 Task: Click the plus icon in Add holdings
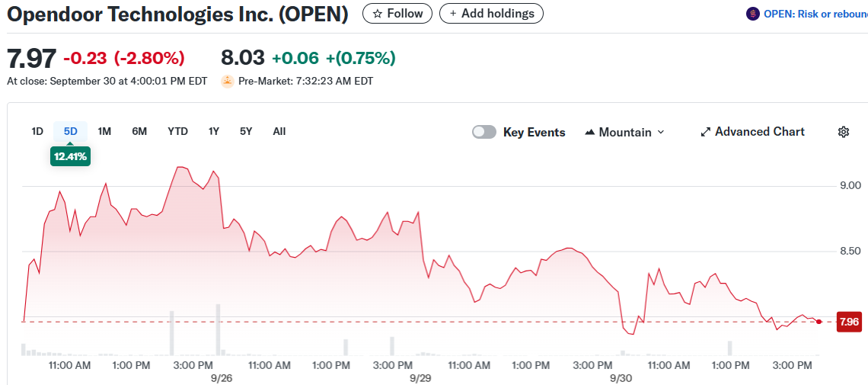(x=453, y=14)
